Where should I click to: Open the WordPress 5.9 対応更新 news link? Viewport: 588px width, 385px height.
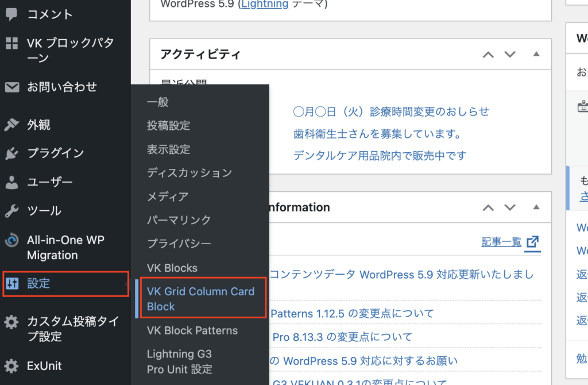(401, 275)
